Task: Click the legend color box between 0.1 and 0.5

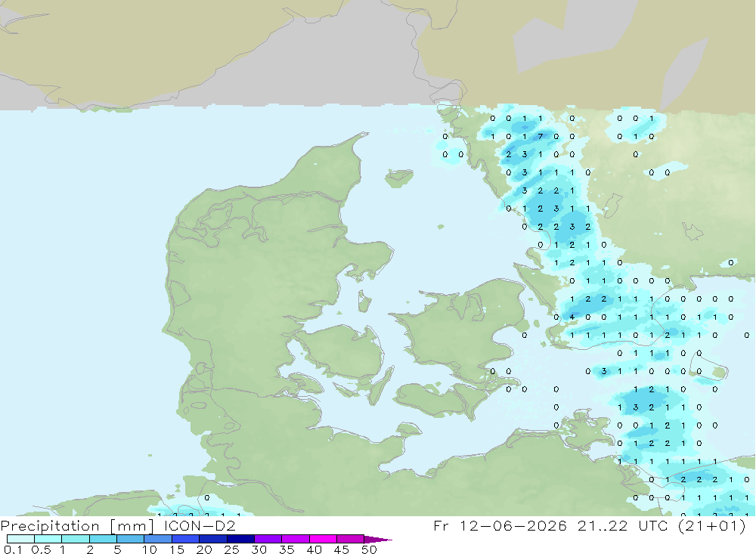Action: [20, 539]
